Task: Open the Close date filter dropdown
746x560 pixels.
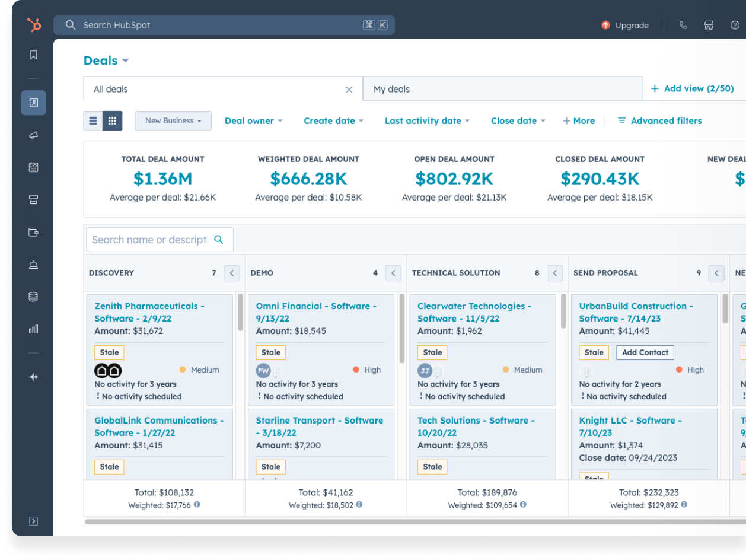Action: (518, 121)
